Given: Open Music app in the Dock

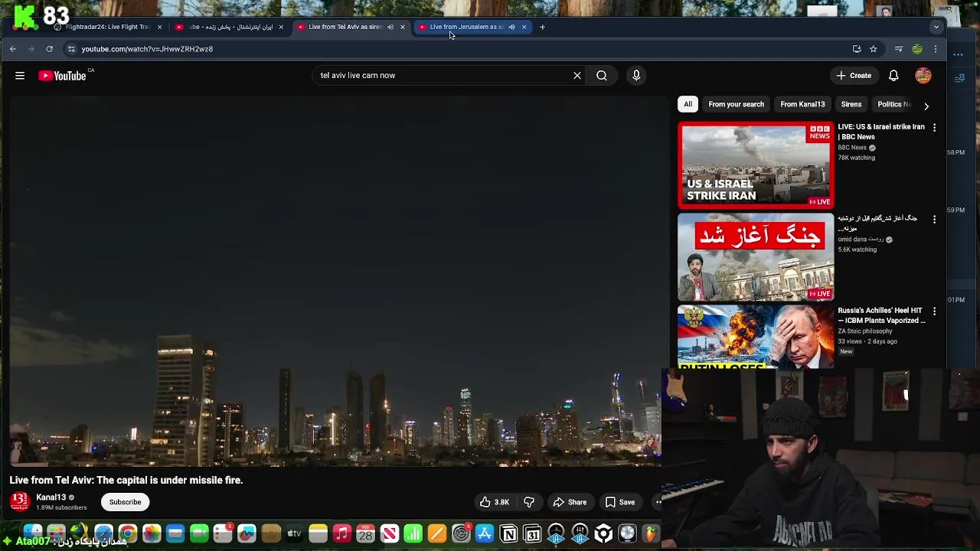Looking at the screenshot, I should [x=341, y=533].
